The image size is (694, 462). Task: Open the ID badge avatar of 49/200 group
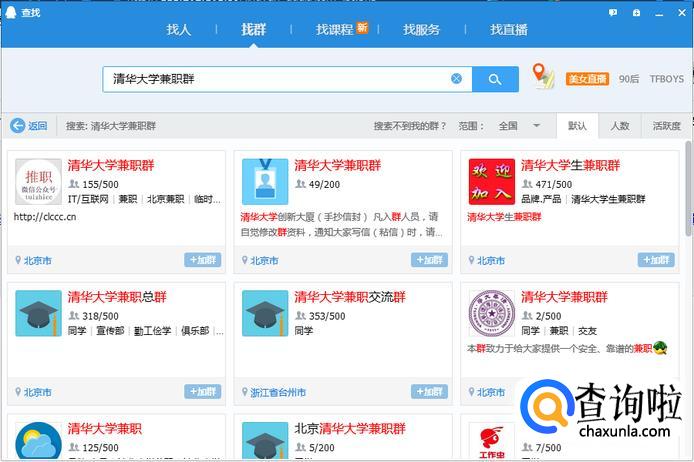click(265, 181)
